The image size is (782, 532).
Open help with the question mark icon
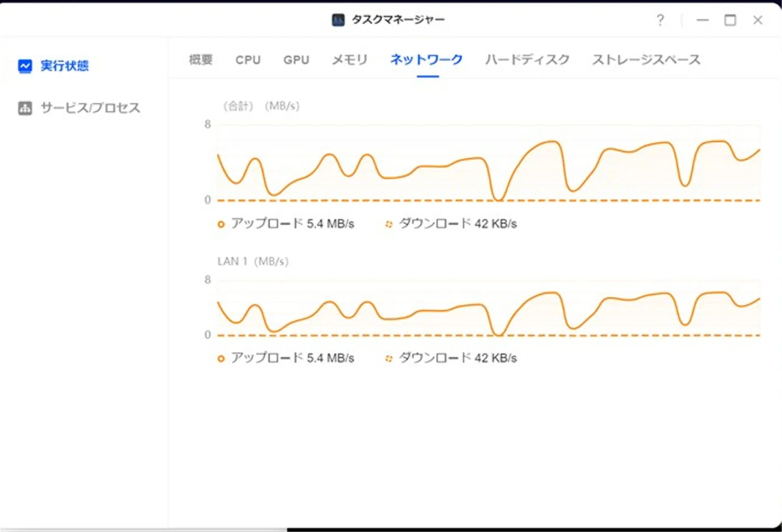660,20
